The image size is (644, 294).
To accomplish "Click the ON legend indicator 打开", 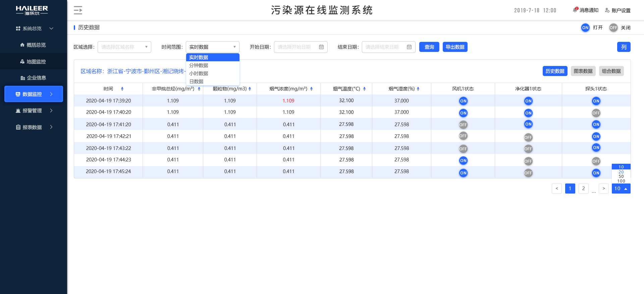I will 585,28.
